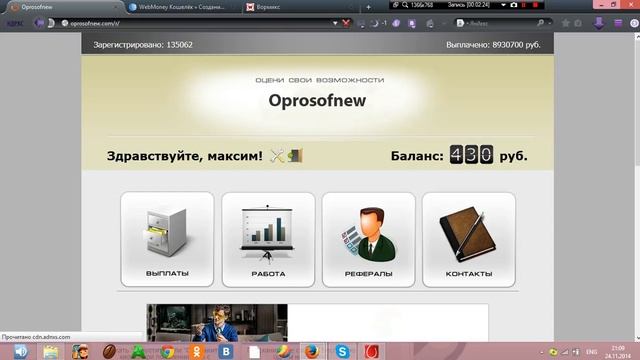
Task: Open the Контакты notebook tile
Action: (469, 240)
